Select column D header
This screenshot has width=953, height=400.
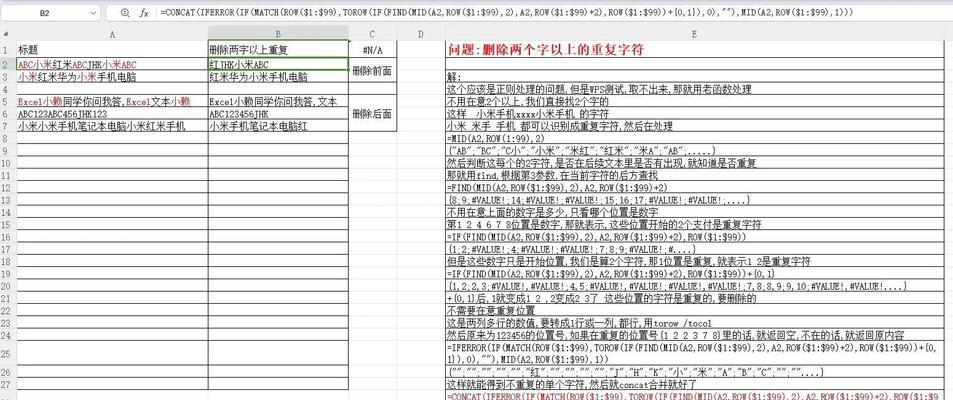(421, 35)
